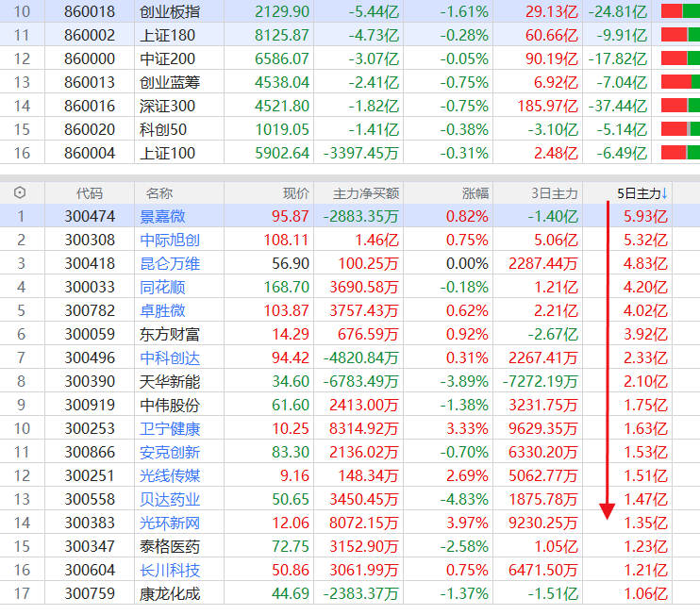Open stock link 光线传媒
Viewport: 700px width, 615px height.
[170, 475]
